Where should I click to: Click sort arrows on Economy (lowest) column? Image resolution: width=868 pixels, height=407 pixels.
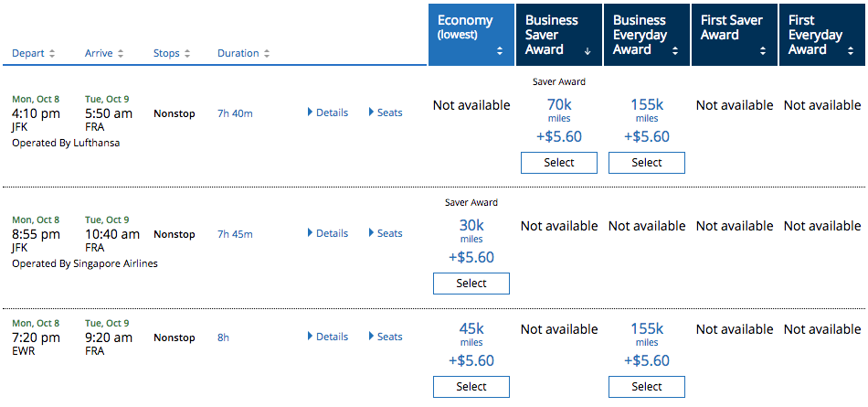coord(500,51)
